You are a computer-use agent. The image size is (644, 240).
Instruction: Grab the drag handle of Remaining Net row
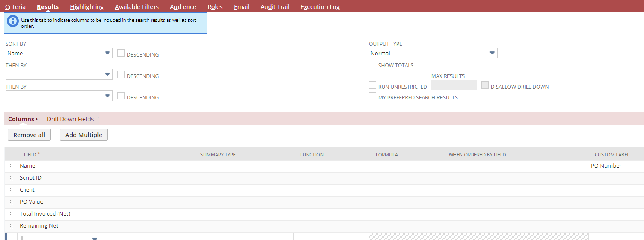tap(11, 226)
